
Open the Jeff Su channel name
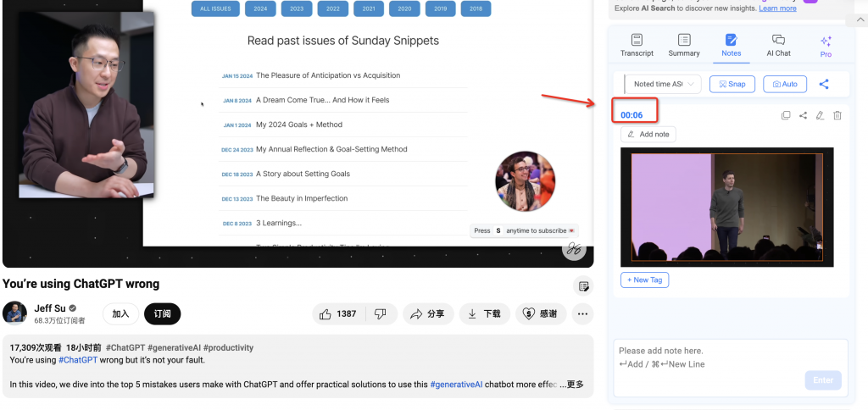[50, 308]
